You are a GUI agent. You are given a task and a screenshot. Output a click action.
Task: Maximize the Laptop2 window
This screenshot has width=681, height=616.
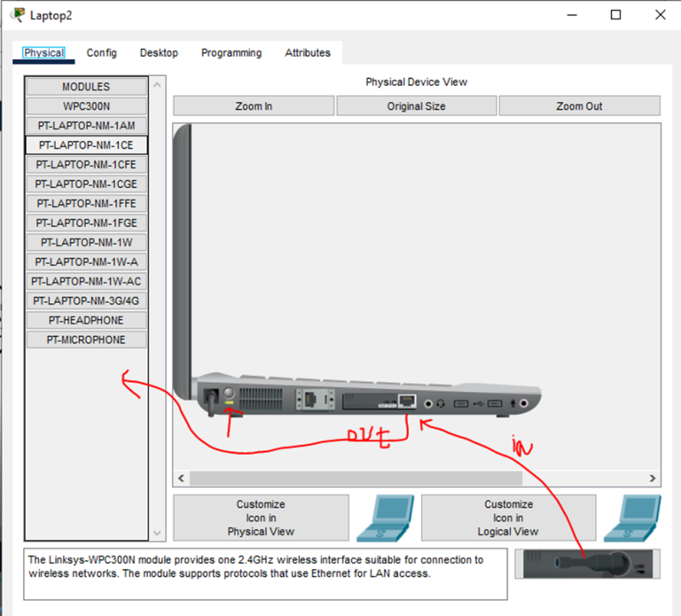(x=615, y=15)
